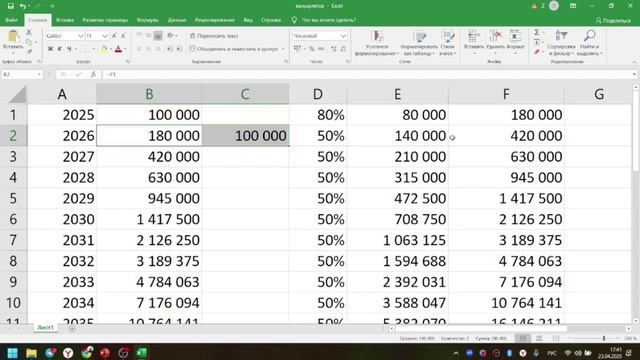Viewport: 640px width, 360px height.
Task: Click the Insert Function fx icon
Action: click(x=93, y=75)
